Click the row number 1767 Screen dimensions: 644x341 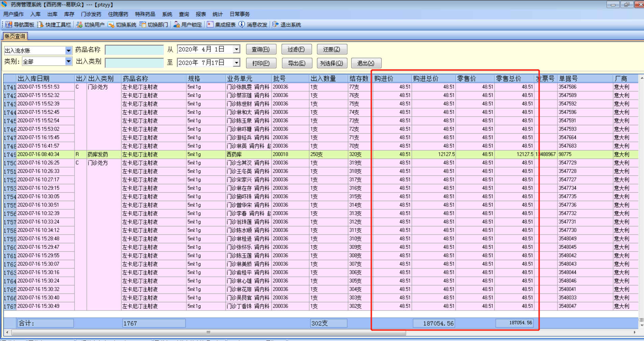tap(10, 307)
